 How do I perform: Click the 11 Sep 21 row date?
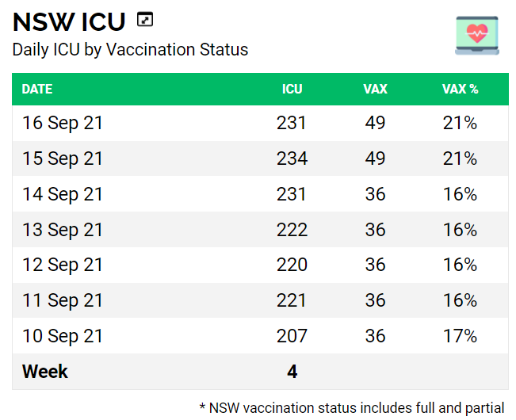[63, 300]
